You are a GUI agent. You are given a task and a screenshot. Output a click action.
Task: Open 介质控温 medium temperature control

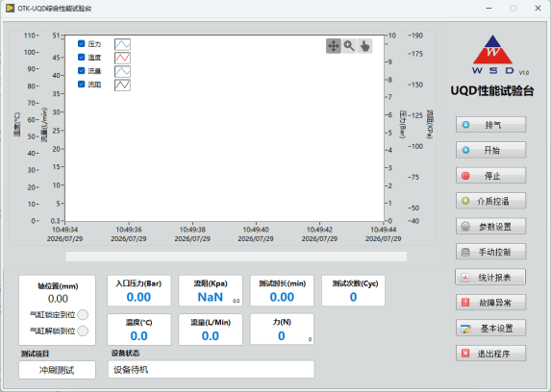[x=491, y=201]
